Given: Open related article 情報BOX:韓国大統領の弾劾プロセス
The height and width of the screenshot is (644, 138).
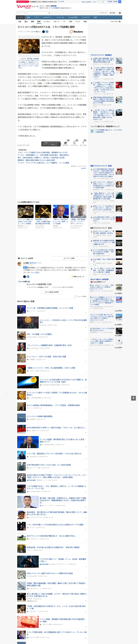Looking at the screenshot, I should tap(36, 160).
